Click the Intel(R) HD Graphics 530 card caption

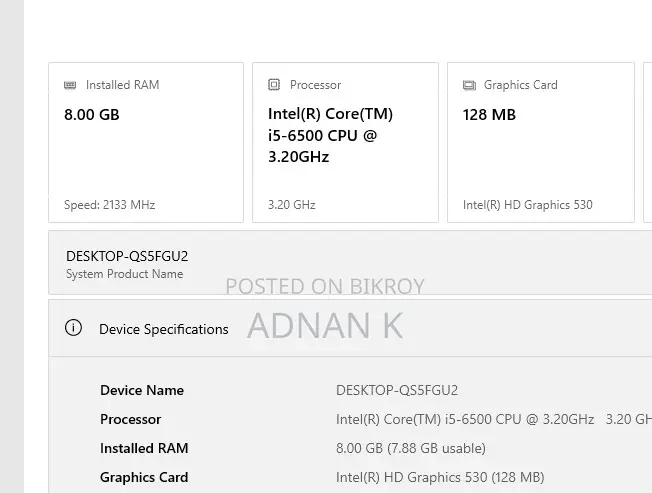pos(528,205)
